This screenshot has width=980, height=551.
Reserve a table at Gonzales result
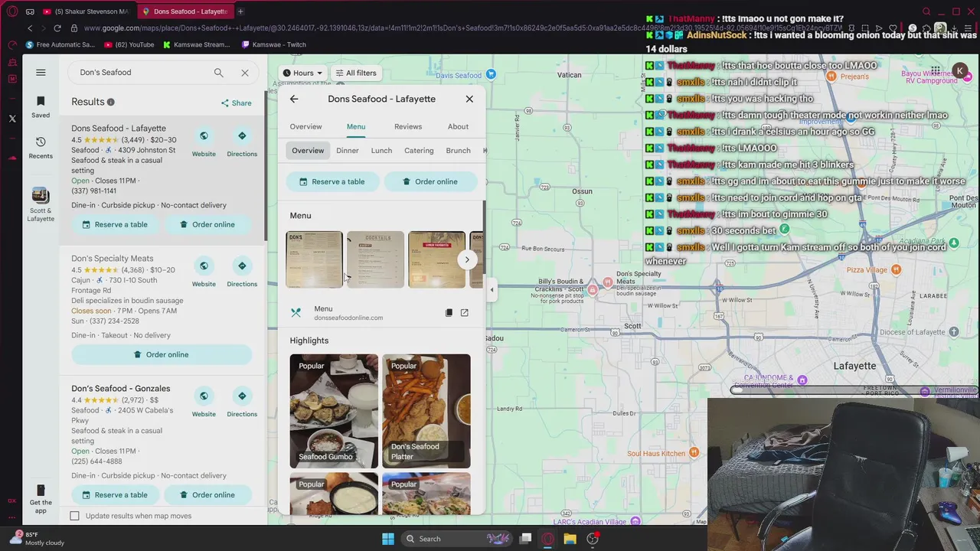coord(115,494)
